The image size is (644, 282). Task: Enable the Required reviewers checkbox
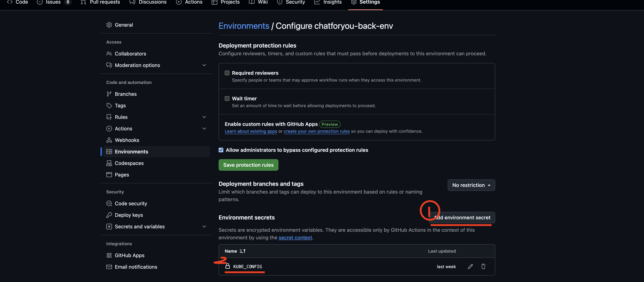[x=227, y=73]
